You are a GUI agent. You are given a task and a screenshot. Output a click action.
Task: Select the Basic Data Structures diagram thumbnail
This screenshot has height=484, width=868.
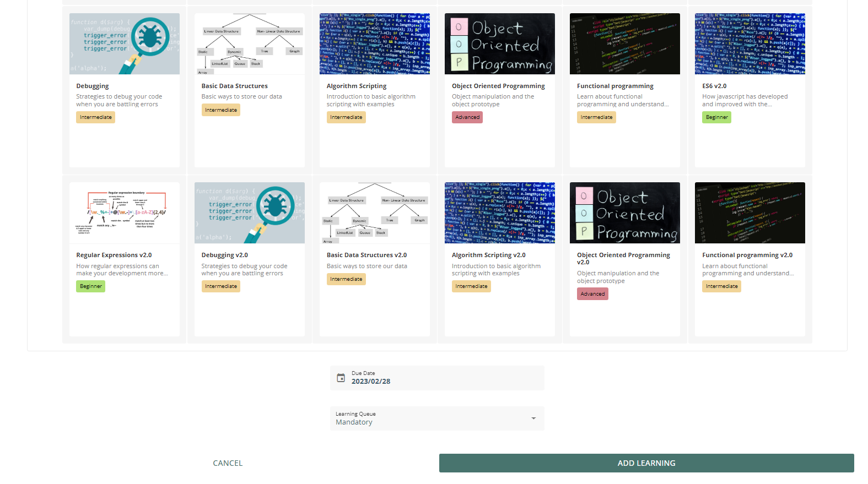point(250,44)
